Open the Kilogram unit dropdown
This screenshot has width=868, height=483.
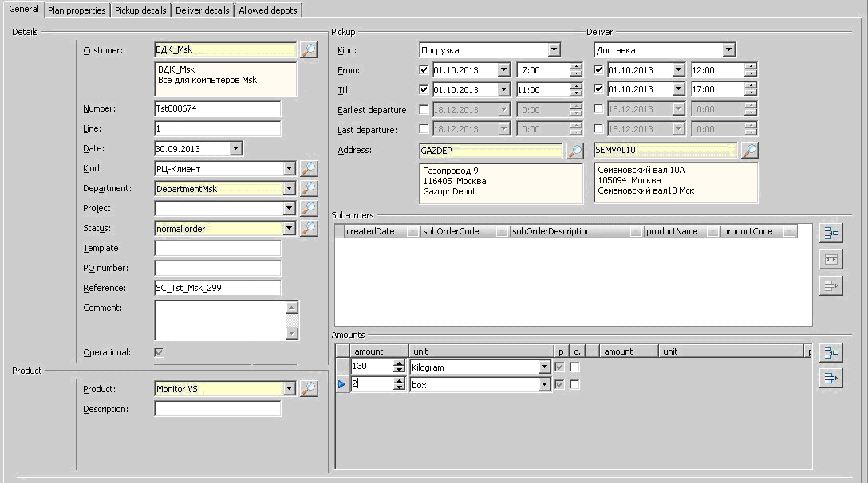(x=544, y=367)
